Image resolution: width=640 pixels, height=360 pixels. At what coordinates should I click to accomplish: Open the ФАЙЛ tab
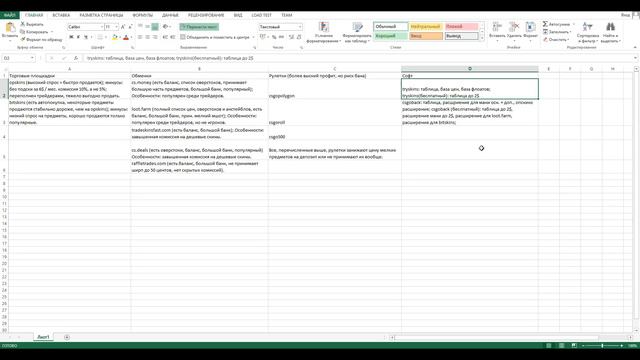[9, 15]
